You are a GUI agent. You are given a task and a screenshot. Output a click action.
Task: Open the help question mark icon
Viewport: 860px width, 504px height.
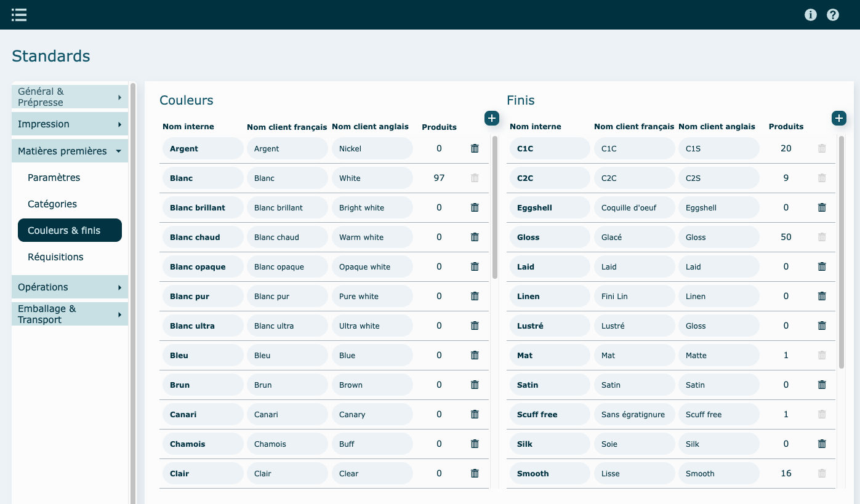(833, 15)
